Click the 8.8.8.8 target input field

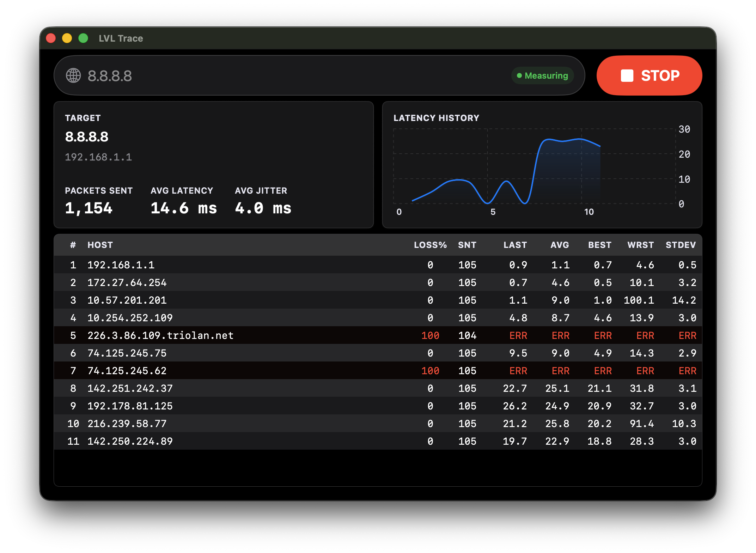click(x=319, y=75)
